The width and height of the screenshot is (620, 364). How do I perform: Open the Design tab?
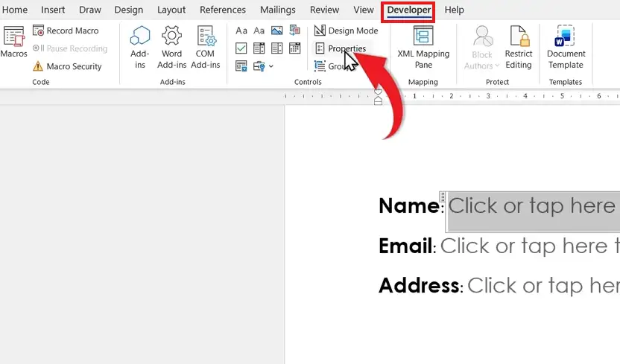pos(128,10)
